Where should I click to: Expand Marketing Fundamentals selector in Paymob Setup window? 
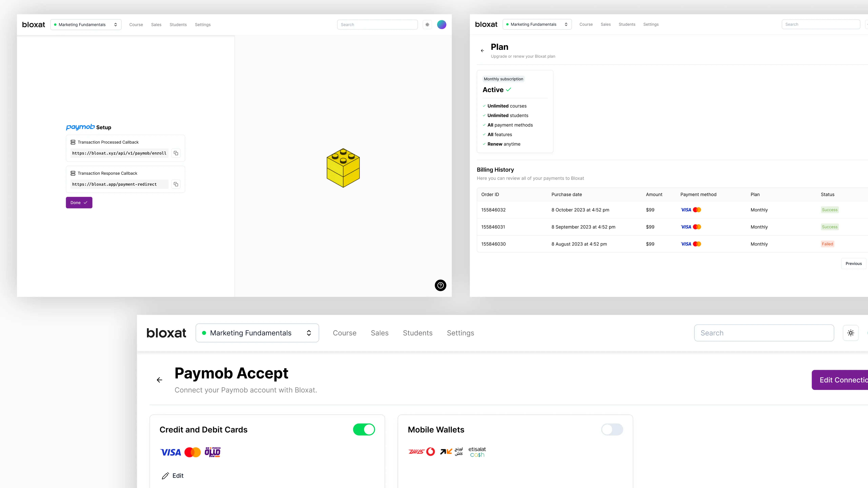click(86, 25)
